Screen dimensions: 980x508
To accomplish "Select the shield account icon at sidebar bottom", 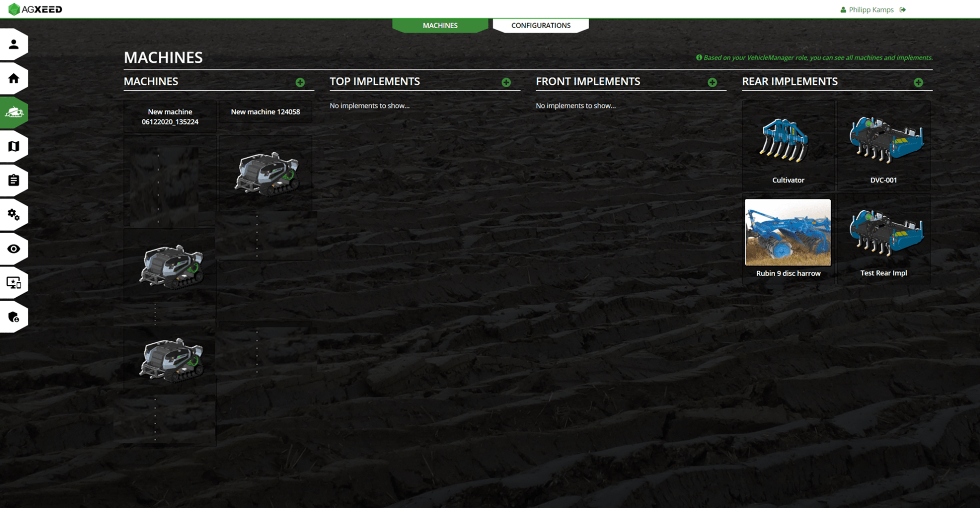I will click(x=13, y=316).
